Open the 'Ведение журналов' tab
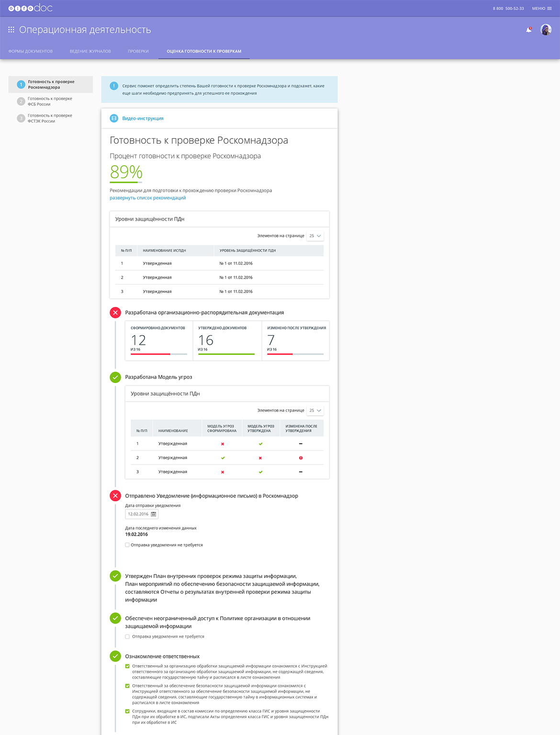Viewport: 560px width, 735px height. pos(90,51)
